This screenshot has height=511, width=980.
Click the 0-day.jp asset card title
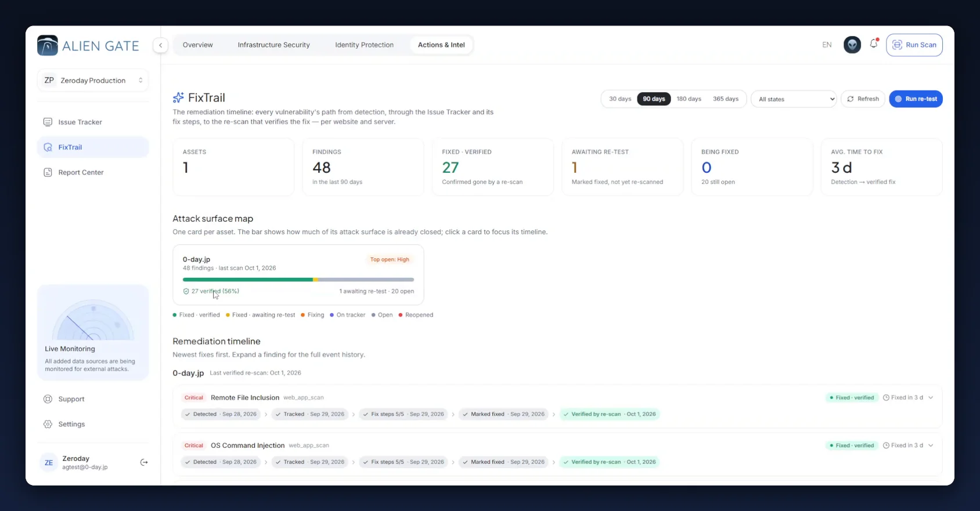pyautogui.click(x=196, y=259)
